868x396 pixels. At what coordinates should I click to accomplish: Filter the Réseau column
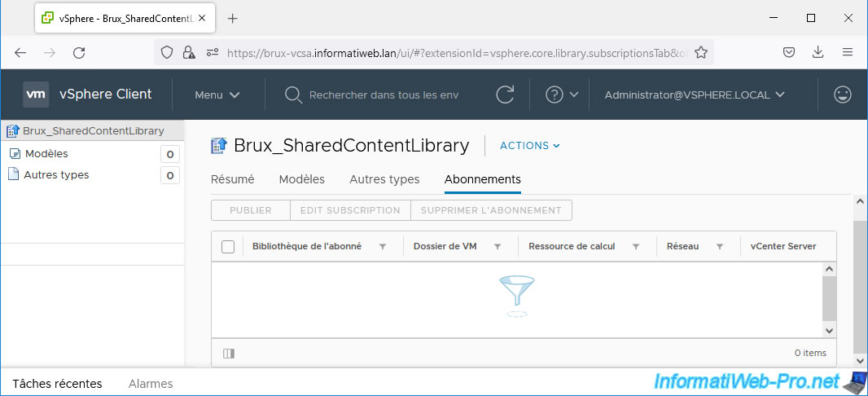[720, 247]
